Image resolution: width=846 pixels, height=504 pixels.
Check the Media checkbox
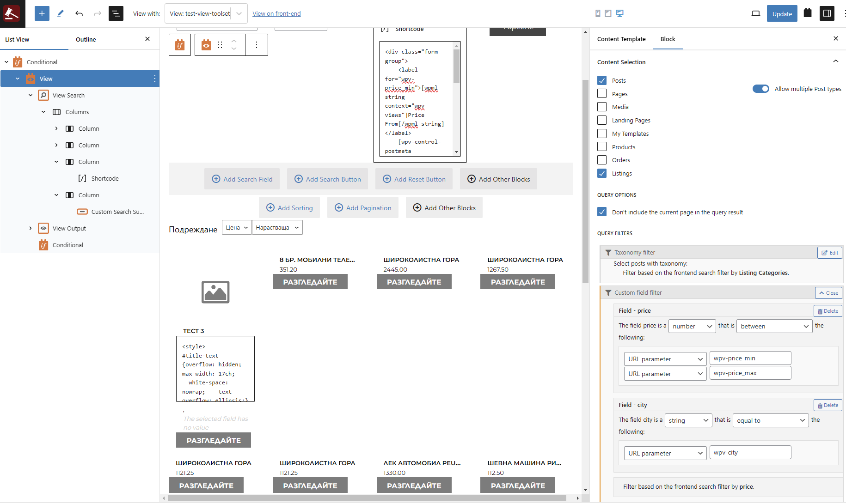tap(602, 107)
